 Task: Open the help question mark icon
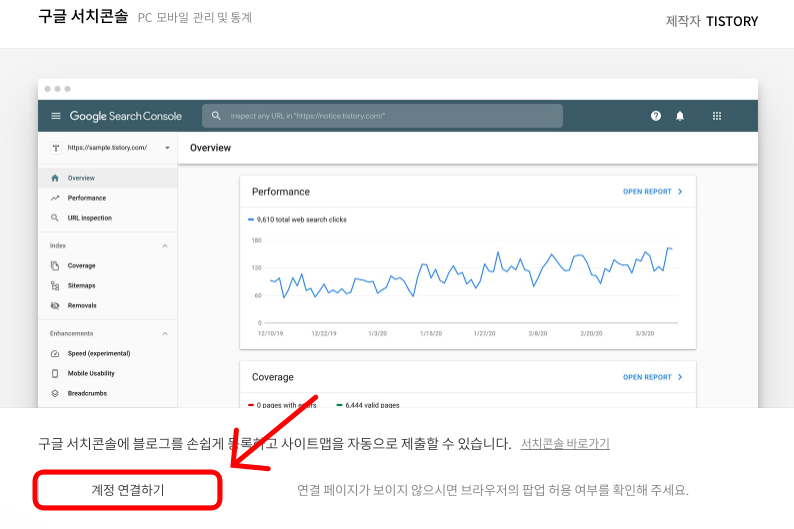656,116
